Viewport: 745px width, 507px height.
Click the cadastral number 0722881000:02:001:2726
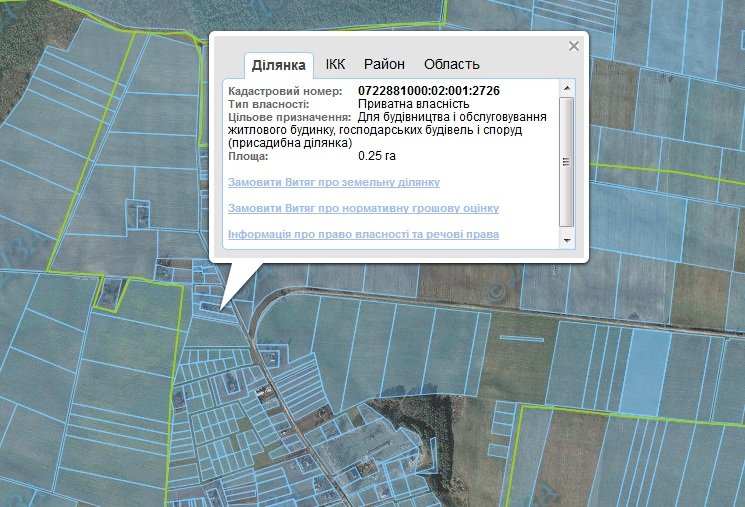pyautogui.click(x=428, y=91)
